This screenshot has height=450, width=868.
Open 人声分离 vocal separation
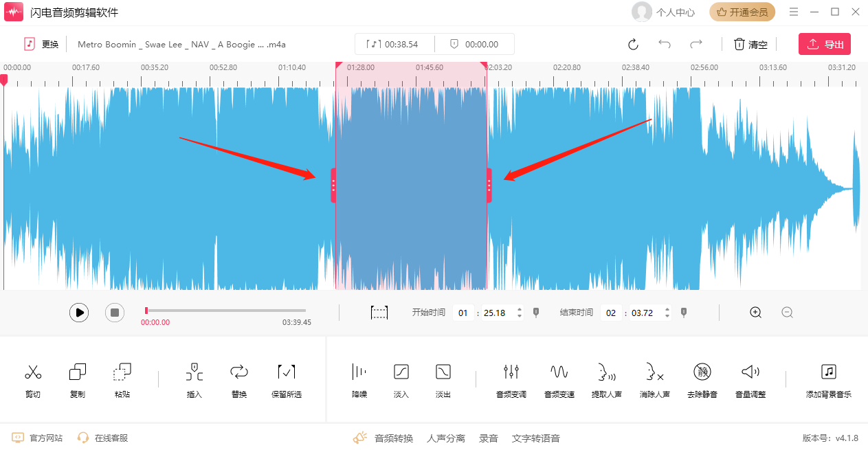click(445, 438)
